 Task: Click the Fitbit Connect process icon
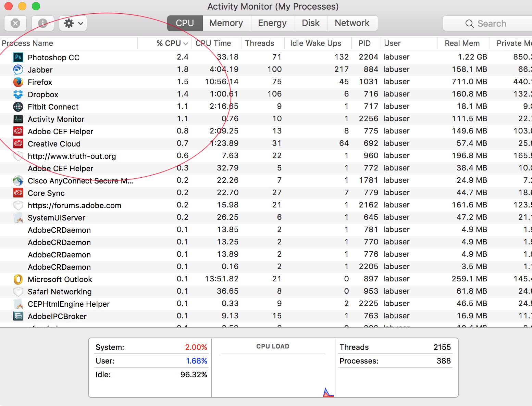coord(18,106)
